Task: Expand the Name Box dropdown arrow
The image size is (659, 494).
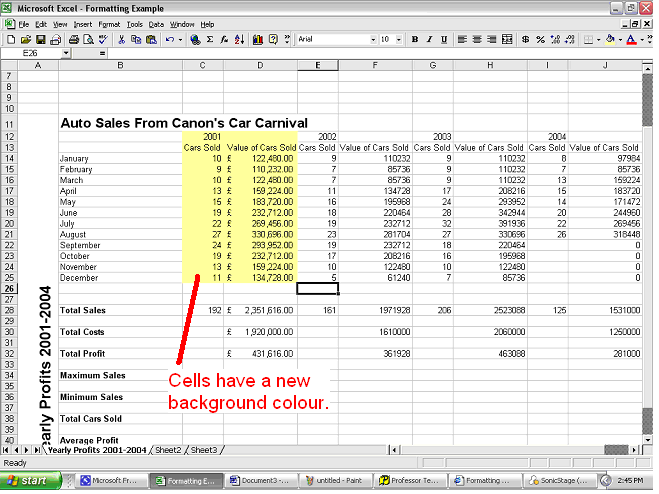Action: 66,52
